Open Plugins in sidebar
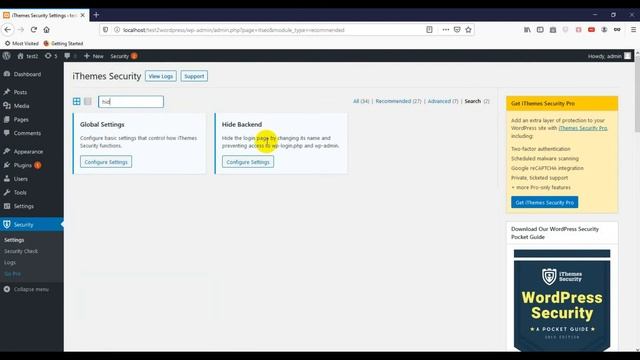640x360 pixels. [x=22, y=165]
